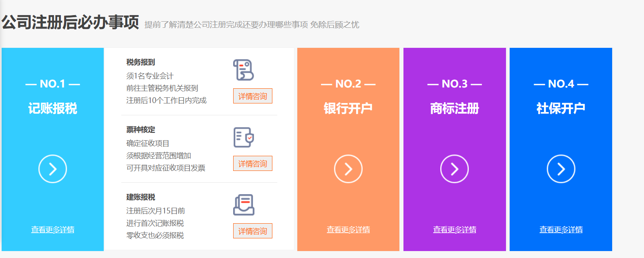Image resolution: width=644 pixels, height=258 pixels.
Task: Open 查看更多详情 link in 银行开户 card
Action: click(x=348, y=230)
